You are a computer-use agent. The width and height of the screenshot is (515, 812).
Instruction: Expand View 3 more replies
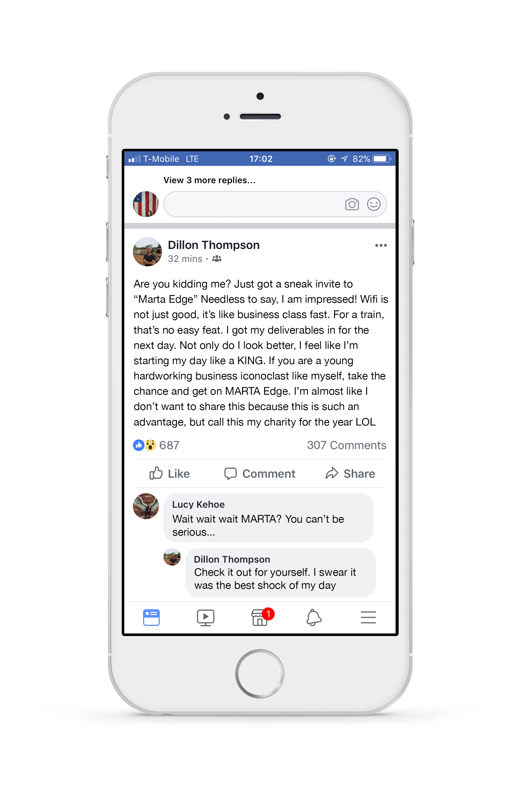[209, 180]
